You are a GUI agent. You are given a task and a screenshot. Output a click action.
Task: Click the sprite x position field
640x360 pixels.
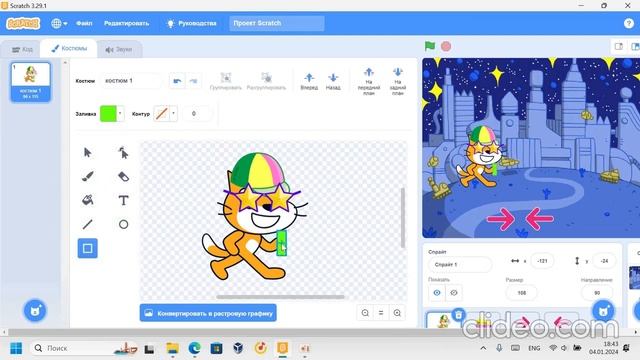click(x=542, y=261)
